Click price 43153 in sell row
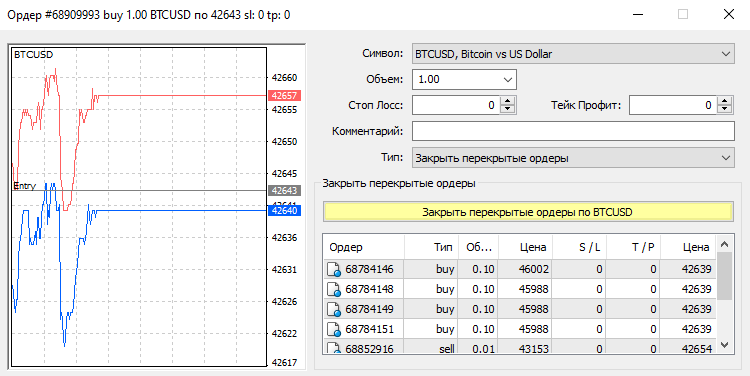 [x=525, y=348]
